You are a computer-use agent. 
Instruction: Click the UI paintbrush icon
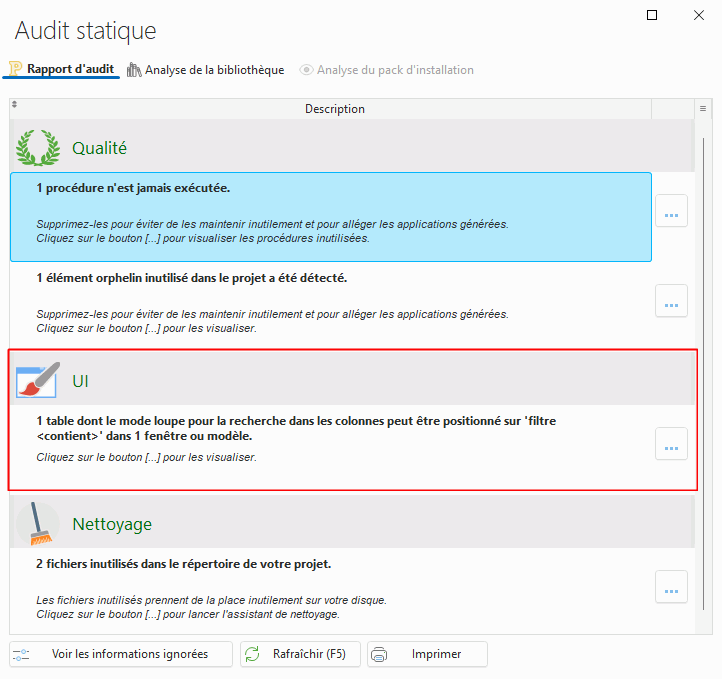click(x=38, y=380)
